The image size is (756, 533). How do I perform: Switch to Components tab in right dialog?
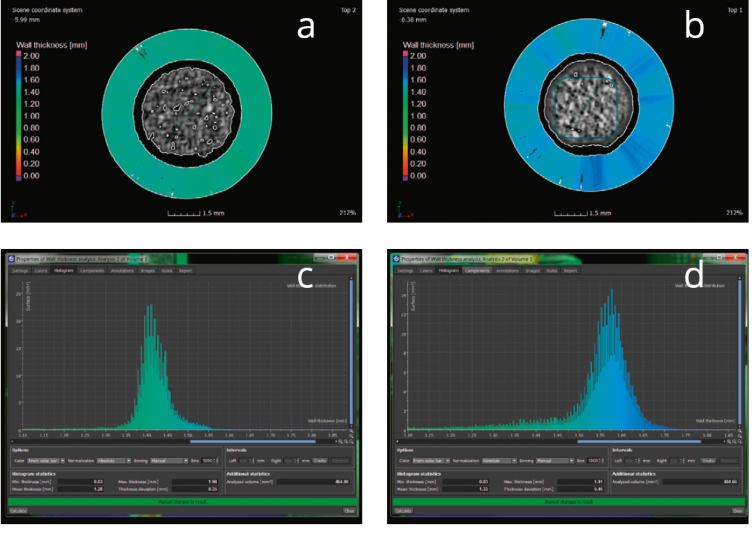tap(477, 271)
